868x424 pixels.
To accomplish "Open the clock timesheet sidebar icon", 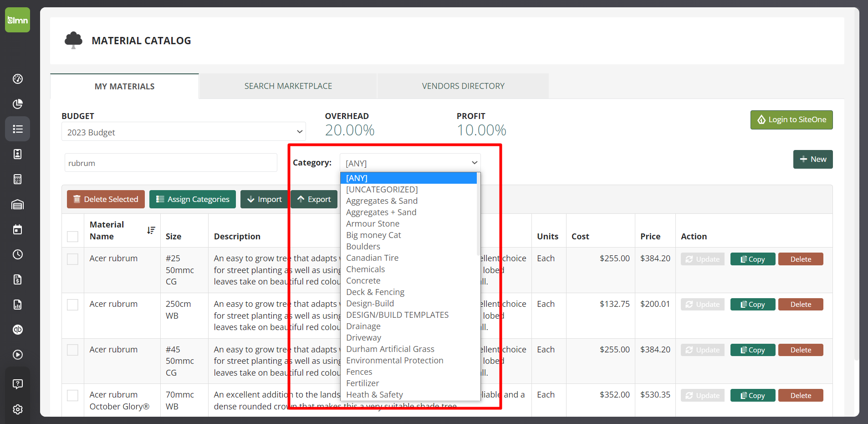I will [17, 254].
